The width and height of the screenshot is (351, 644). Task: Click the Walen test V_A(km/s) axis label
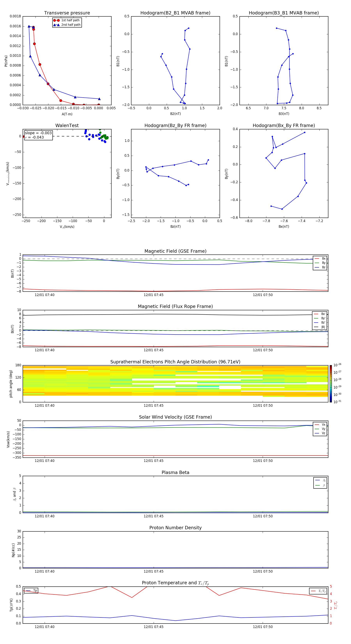click(67, 227)
